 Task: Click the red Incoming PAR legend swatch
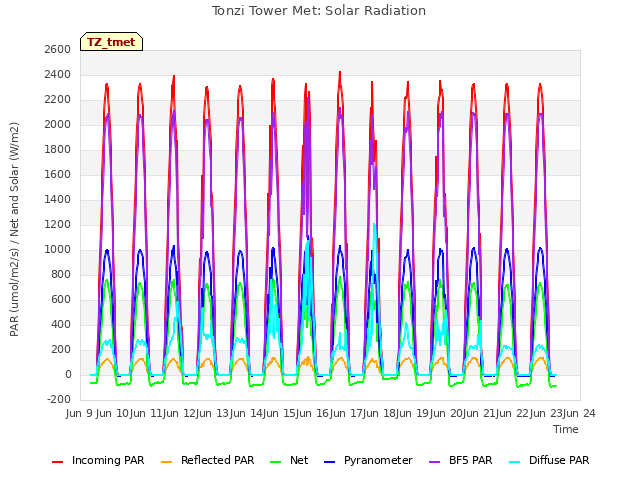[x=58, y=462]
